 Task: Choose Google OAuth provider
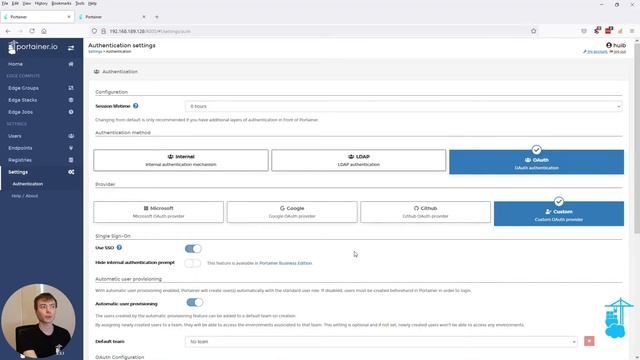pos(292,212)
